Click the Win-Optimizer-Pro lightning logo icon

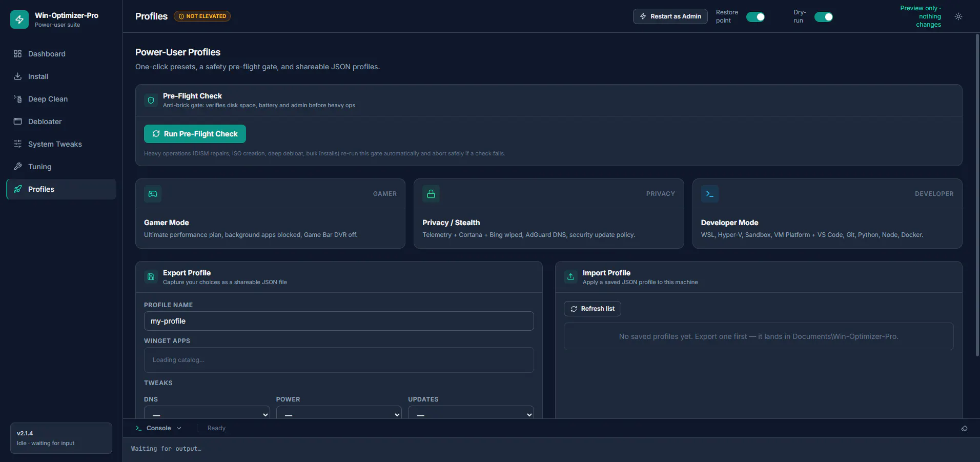coord(19,19)
